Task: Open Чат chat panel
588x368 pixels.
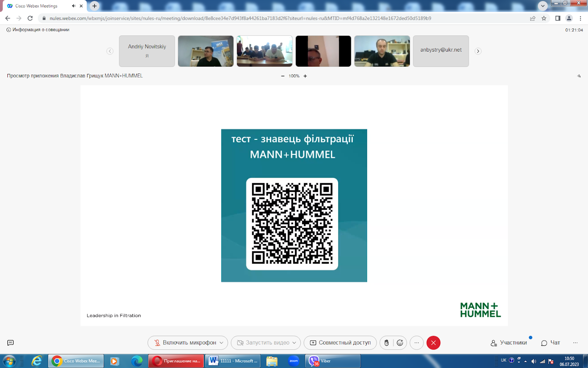Action: (x=551, y=343)
